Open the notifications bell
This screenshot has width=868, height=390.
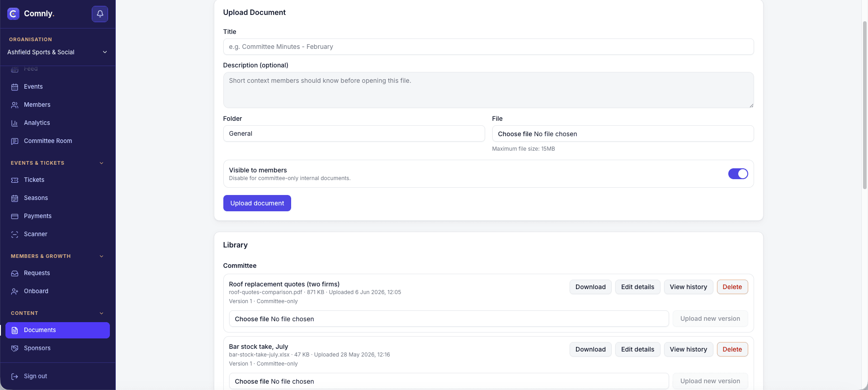pos(100,14)
